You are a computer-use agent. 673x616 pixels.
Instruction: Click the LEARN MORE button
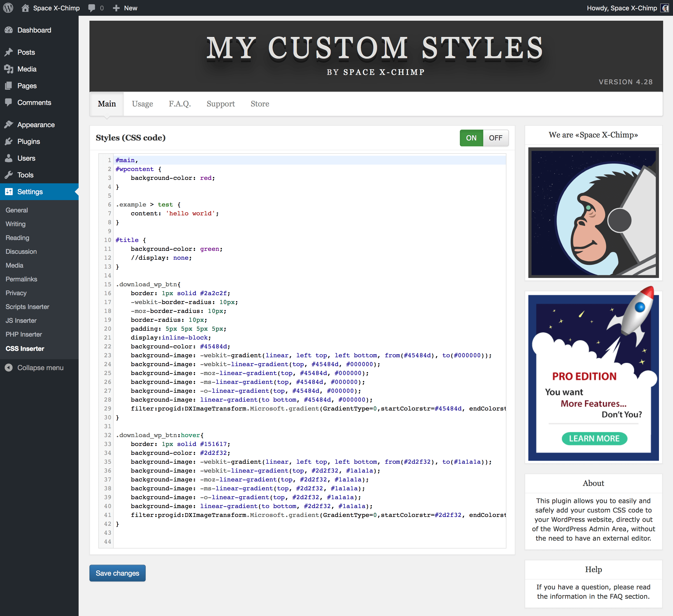(x=594, y=438)
